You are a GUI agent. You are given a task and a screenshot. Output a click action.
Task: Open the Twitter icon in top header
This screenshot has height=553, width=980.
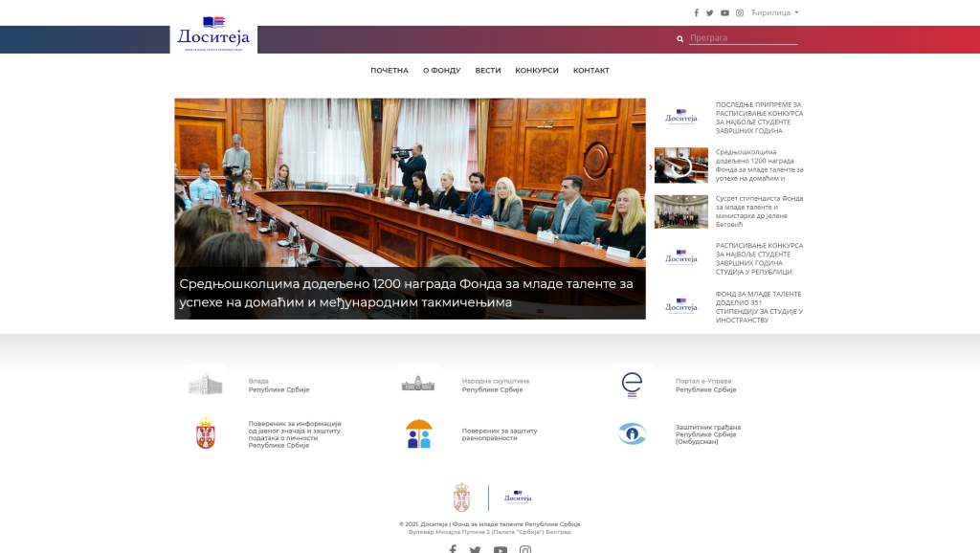[710, 12]
